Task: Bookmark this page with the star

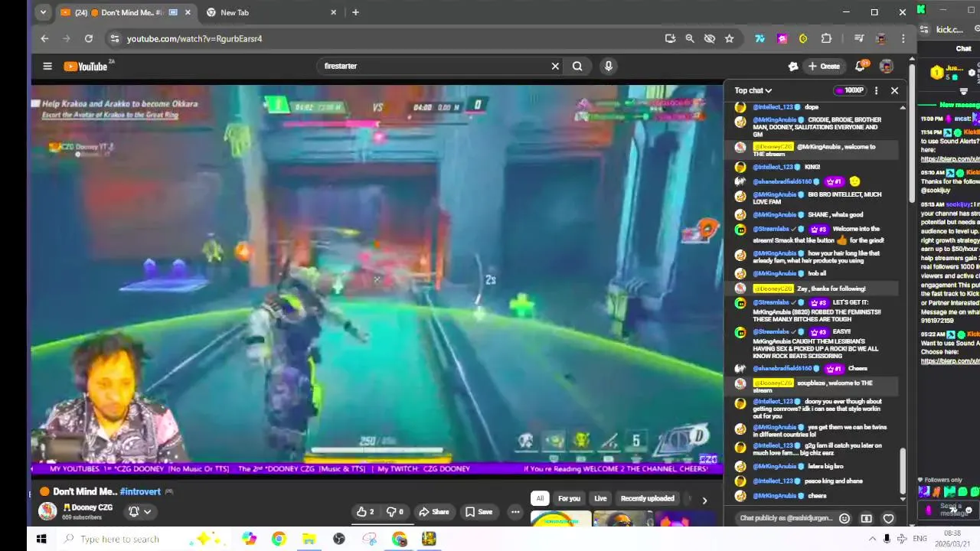Action: [729, 38]
